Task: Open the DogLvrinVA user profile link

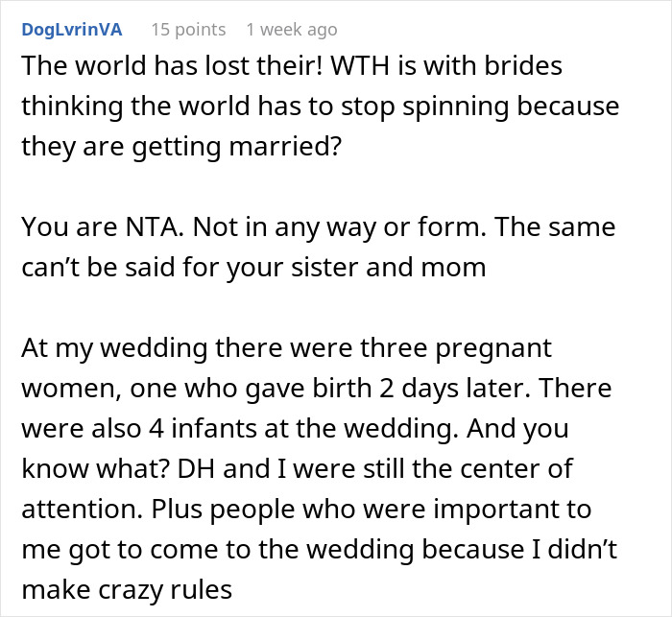Action: 71,30
